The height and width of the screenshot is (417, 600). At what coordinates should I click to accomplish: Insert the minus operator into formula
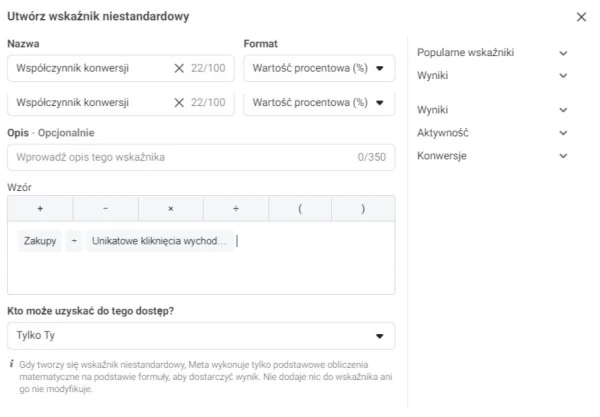coord(105,208)
